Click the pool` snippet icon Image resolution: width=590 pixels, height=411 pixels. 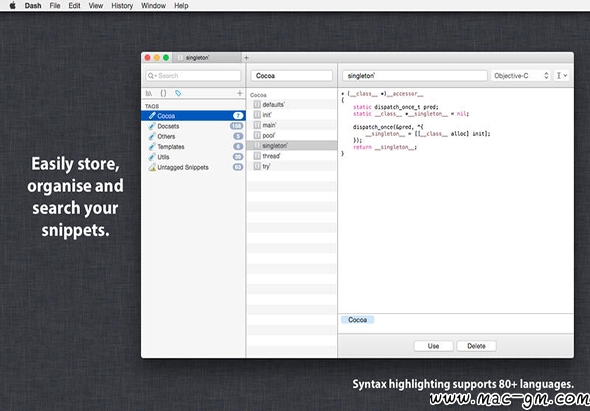(x=257, y=135)
